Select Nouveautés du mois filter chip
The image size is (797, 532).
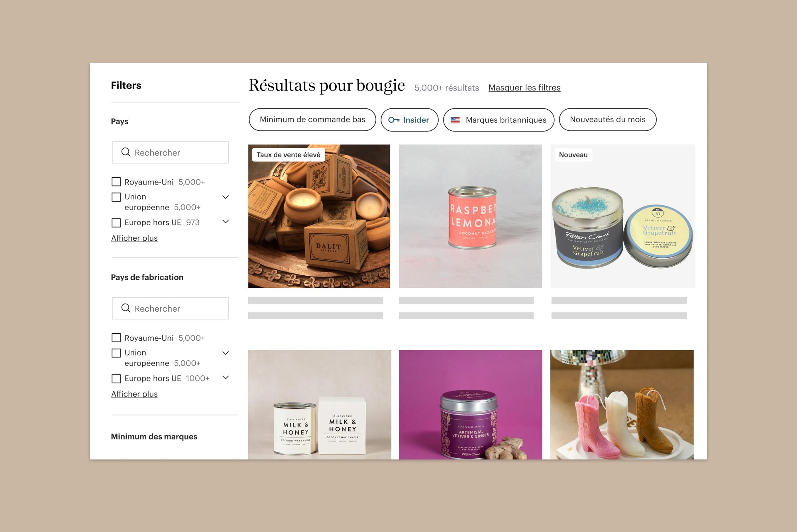pyautogui.click(x=608, y=120)
